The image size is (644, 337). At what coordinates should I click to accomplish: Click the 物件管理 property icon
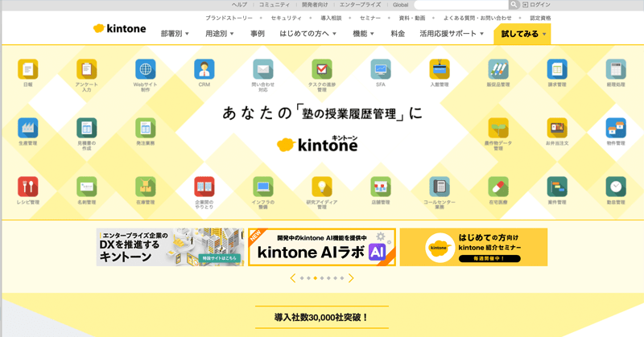616,128
